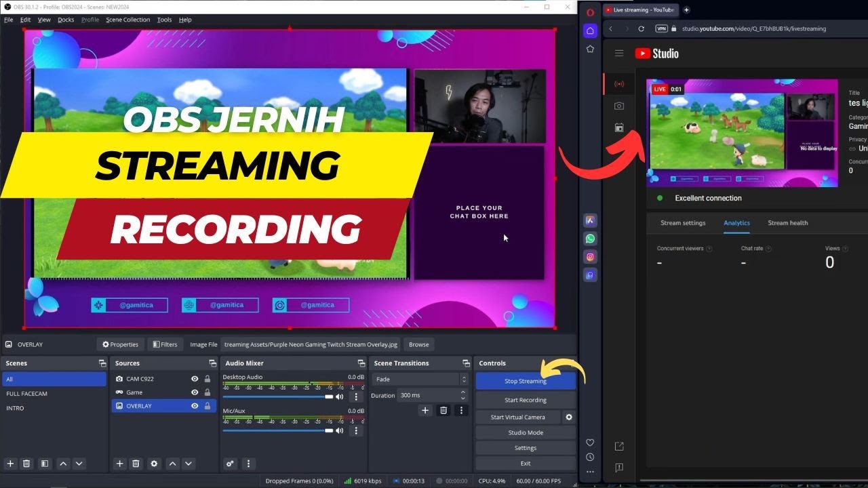
Task: Reload the YouTube Studio page
Action: (641, 28)
